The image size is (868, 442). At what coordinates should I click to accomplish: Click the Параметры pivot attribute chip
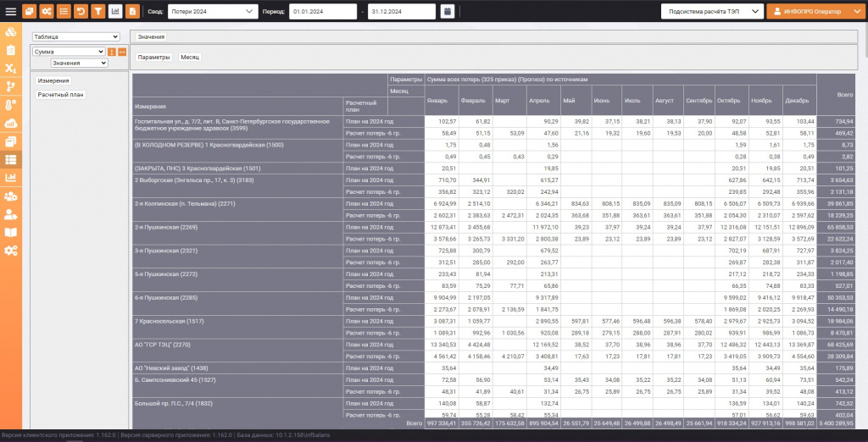click(x=154, y=57)
